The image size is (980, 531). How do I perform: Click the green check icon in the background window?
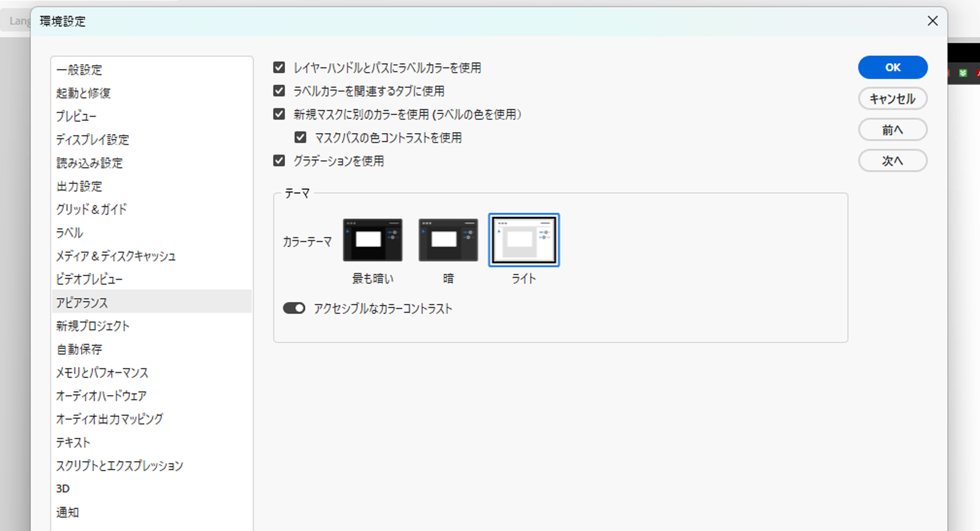point(963,73)
